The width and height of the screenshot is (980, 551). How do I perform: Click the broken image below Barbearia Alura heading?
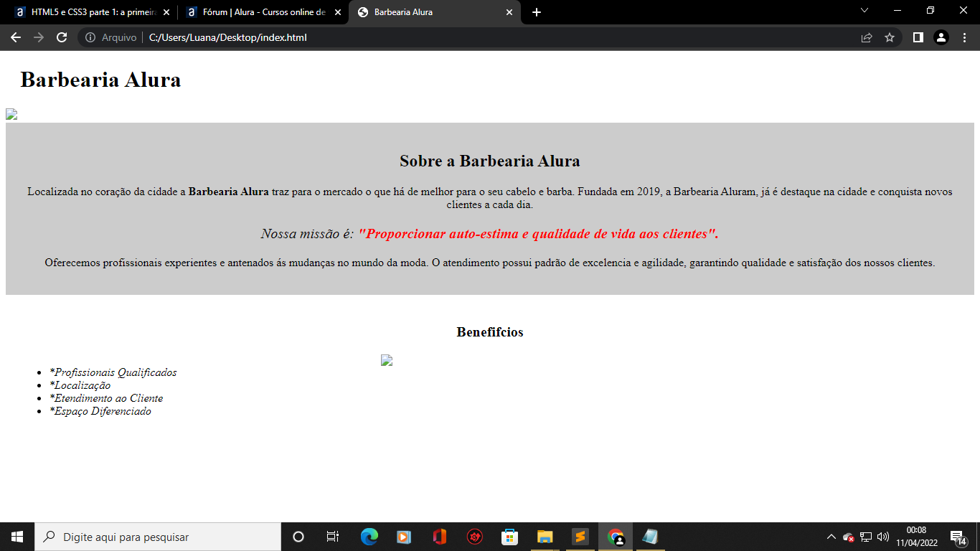pyautogui.click(x=11, y=115)
